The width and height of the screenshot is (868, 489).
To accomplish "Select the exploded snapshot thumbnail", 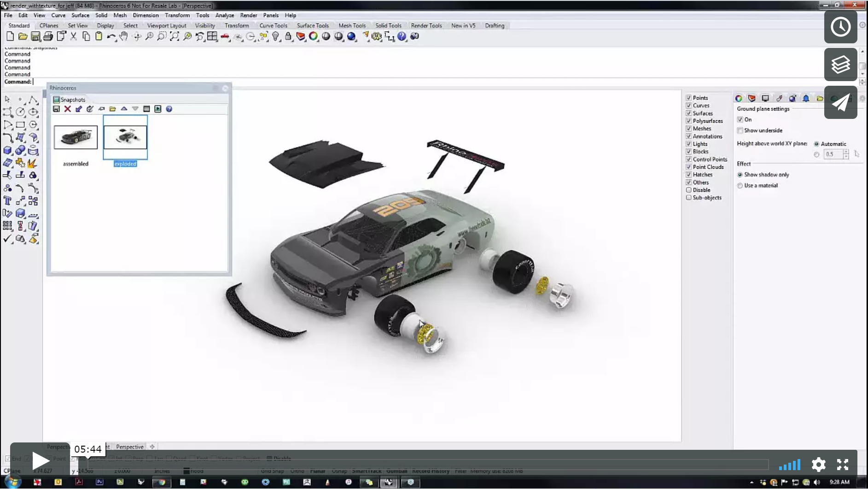I will [x=125, y=137].
